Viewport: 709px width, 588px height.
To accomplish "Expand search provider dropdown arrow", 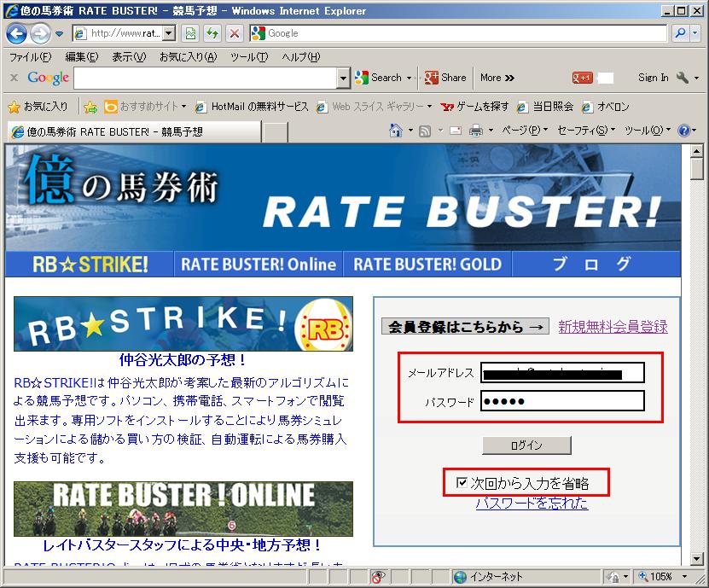I will click(695, 33).
